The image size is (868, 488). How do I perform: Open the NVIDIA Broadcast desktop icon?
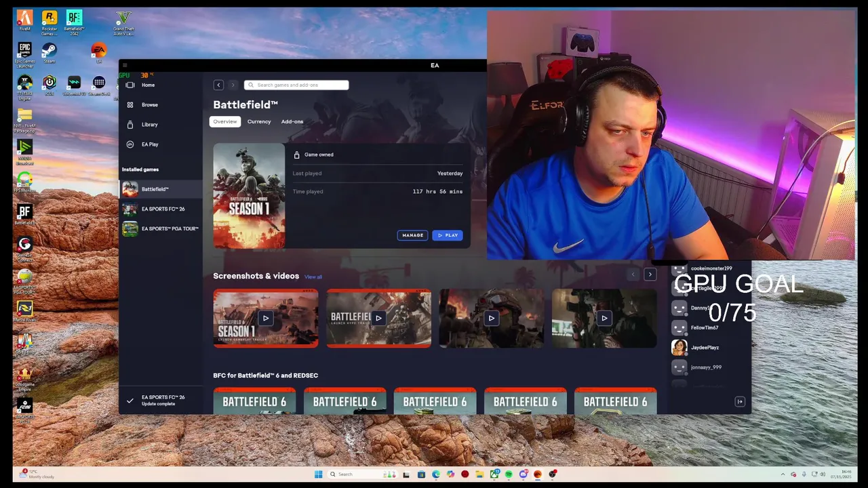click(x=24, y=152)
